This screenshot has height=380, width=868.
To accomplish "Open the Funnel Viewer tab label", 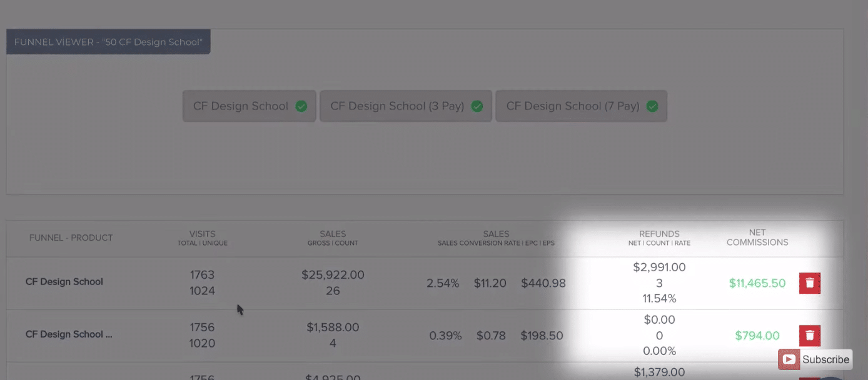I will (x=108, y=42).
